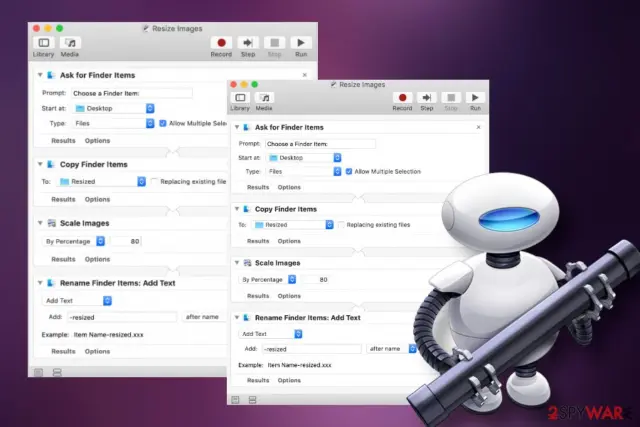The height and width of the screenshot is (427, 640).
Task: Open Add Text dropdown in back window
Action: (x=77, y=300)
